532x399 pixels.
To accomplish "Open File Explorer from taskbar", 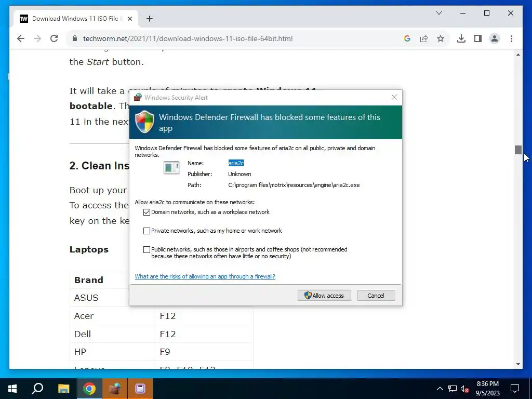I will 63,389.
